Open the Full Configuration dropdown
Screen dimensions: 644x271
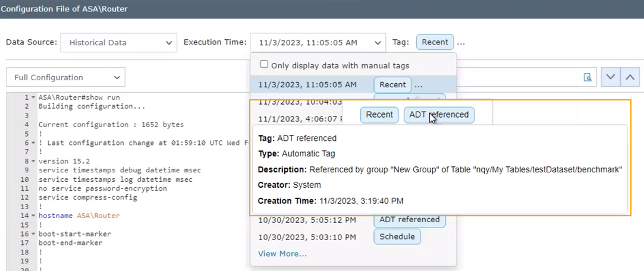pyautogui.click(x=65, y=77)
